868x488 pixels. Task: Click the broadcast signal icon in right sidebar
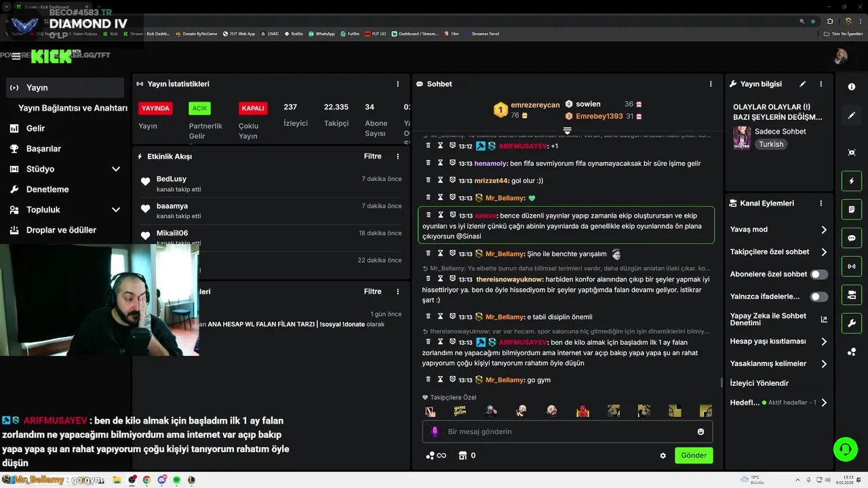(852, 266)
